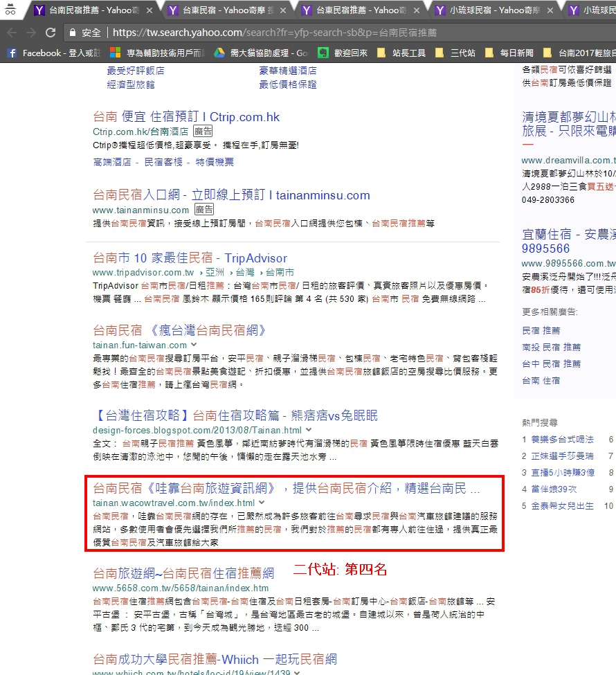Expand dropdown next to tainan.wacowtravel.com.tw URL
Screen dimensions: 616x675
tap(262, 503)
